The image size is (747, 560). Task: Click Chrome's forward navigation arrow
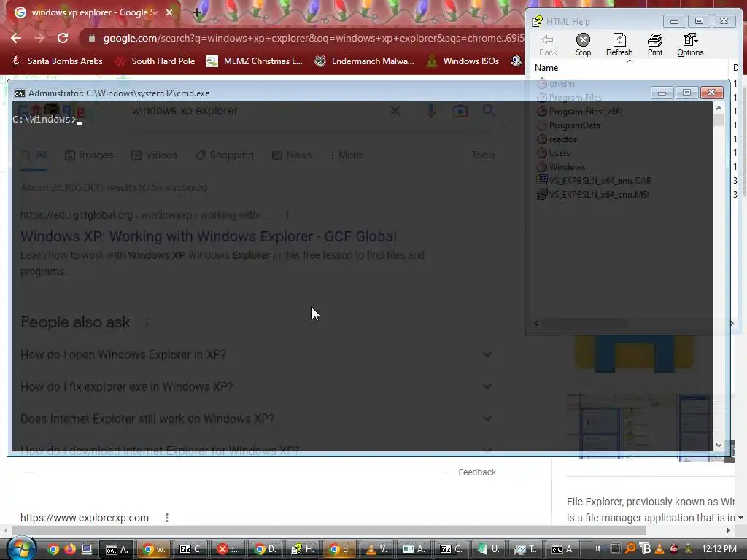click(x=39, y=38)
